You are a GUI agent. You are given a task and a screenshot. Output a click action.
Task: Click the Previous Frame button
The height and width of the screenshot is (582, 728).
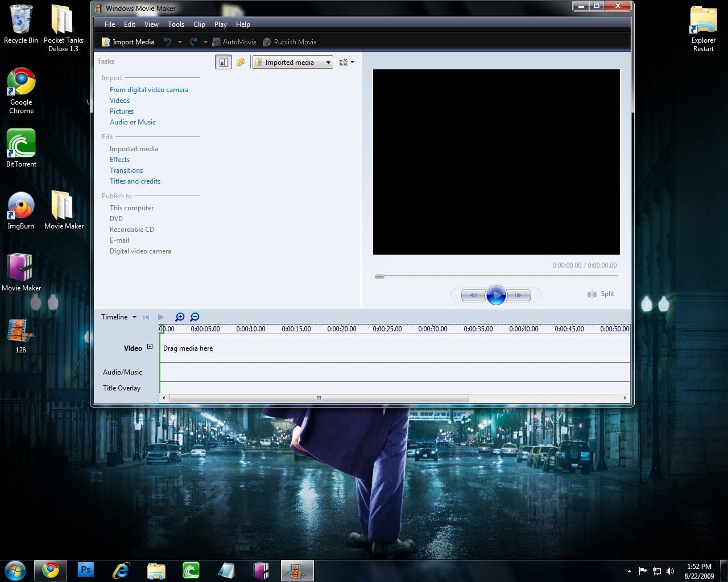pos(473,295)
